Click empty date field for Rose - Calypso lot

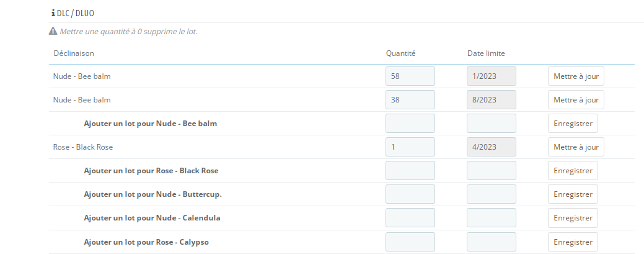[491, 242]
